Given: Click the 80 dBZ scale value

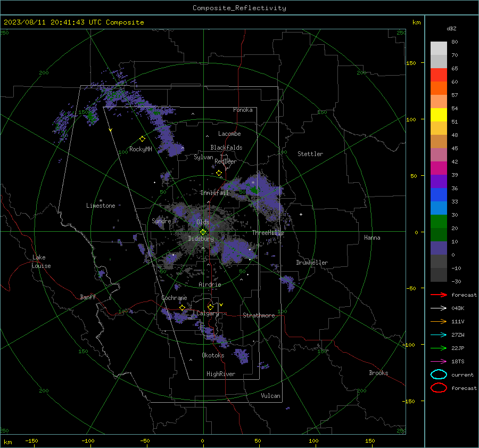Looking at the screenshot, I should [x=455, y=42].
